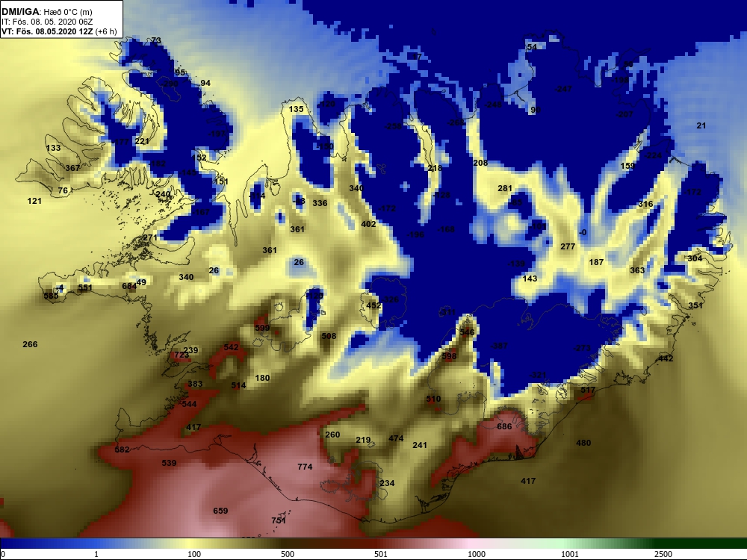The height and width of the screenshot is (560, 747).
Task: Select the 336 value
Action: (320, 203)
